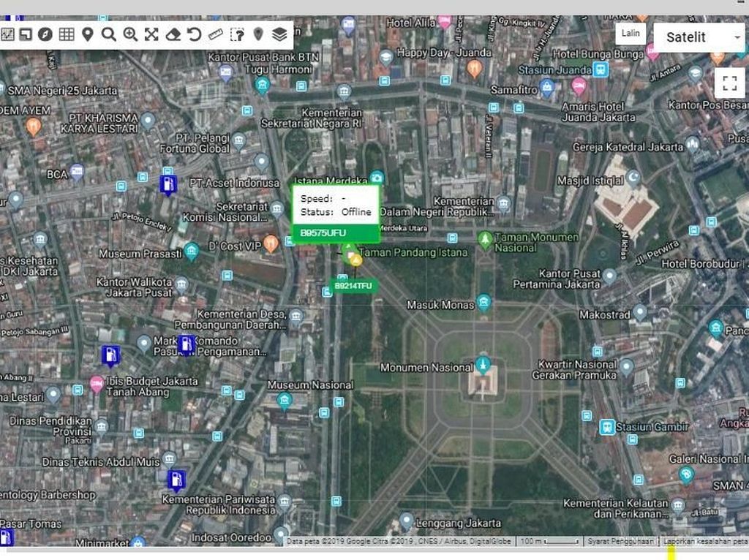This screenshot has width=749, height=560.
Task: Toggle the Lalin traffic button
Action: (x=631, y=33)
